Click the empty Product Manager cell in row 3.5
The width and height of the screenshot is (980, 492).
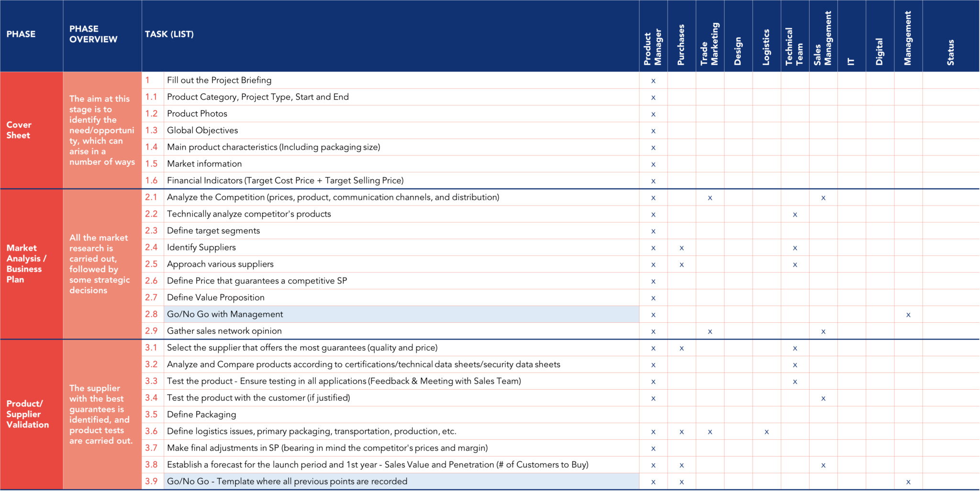pos(653,415)
